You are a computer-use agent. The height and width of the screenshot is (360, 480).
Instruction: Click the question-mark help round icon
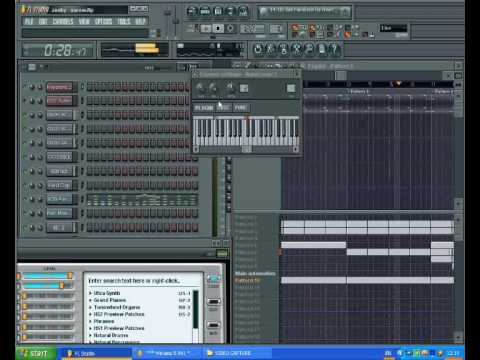334,49
